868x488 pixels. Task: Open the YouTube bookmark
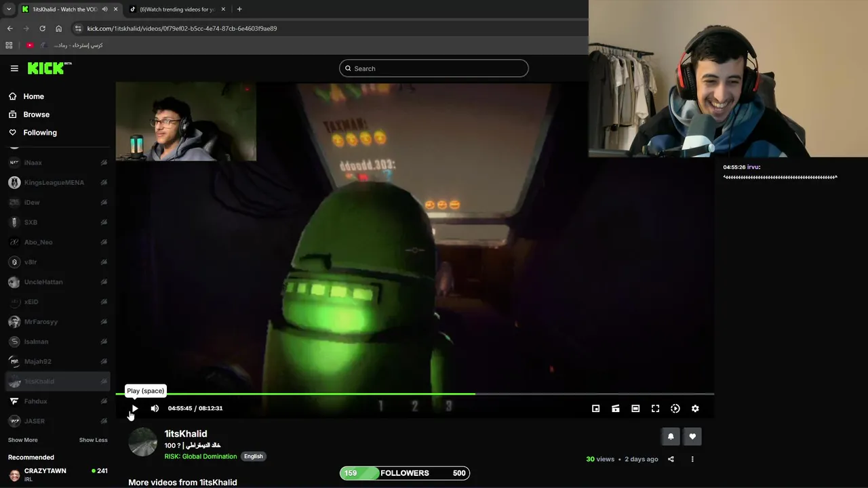click(30, 45)
